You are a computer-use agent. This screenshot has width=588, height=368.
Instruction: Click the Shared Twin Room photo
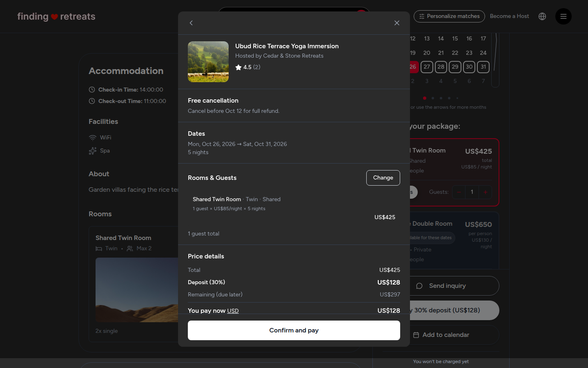coord(137,290)
